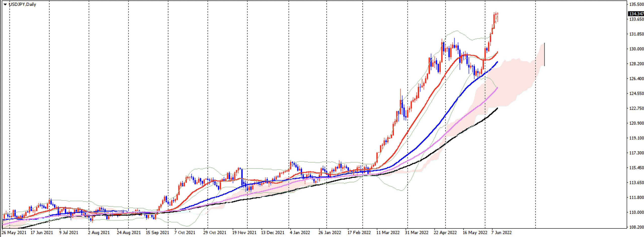Click the 17 Jun 2021 date label
The height and width of the screenshot is (237, 644).
[x=42, y=232]
